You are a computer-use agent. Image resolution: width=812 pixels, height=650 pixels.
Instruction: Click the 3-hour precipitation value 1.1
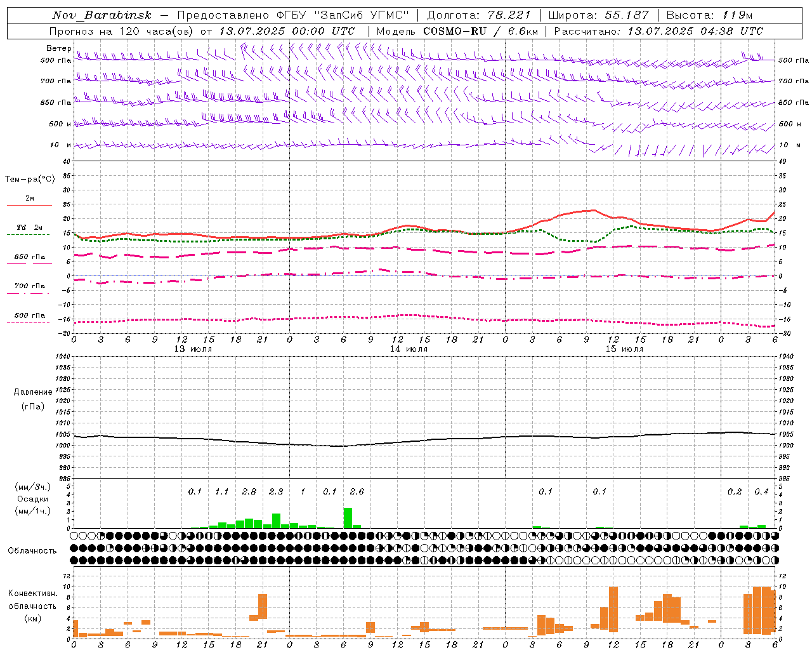(x=222, y=492)
